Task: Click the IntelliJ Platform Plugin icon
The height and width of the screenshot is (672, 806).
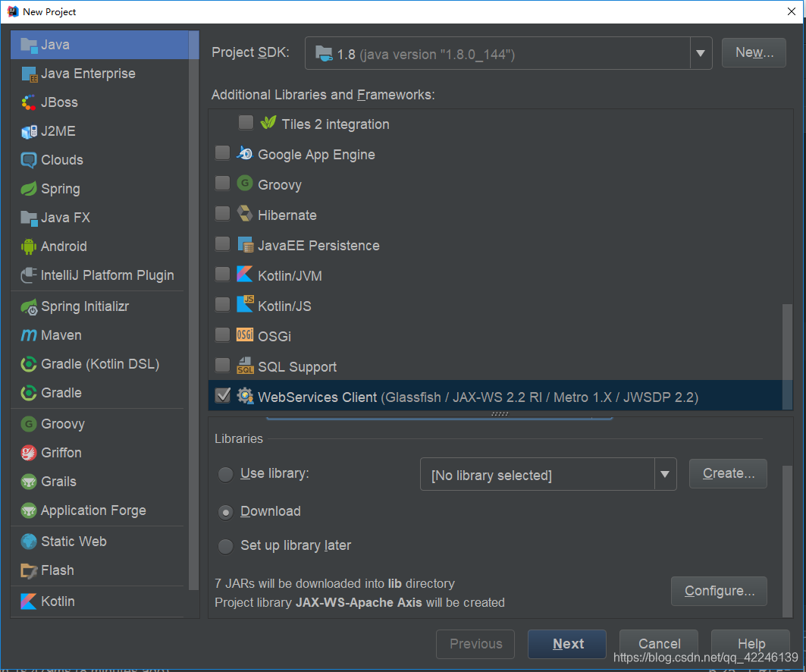Action: click(29, 275)
